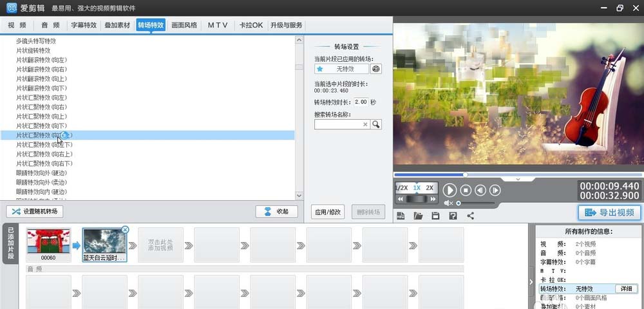The height and width of the screenshot is (309, 644).
Task: Select 2X playback speed
Action: 430,188
